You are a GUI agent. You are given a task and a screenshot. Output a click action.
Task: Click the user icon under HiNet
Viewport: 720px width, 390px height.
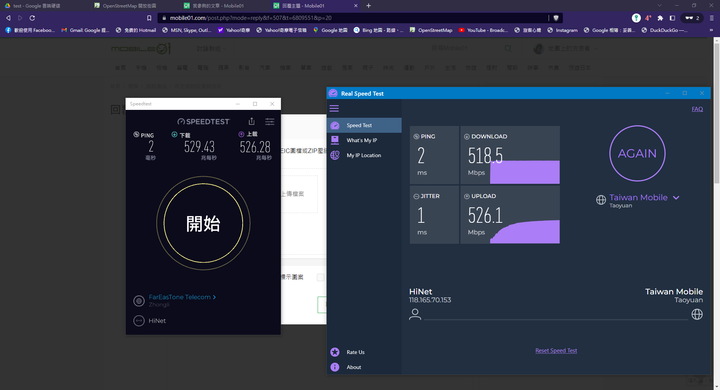pos(415,314)
